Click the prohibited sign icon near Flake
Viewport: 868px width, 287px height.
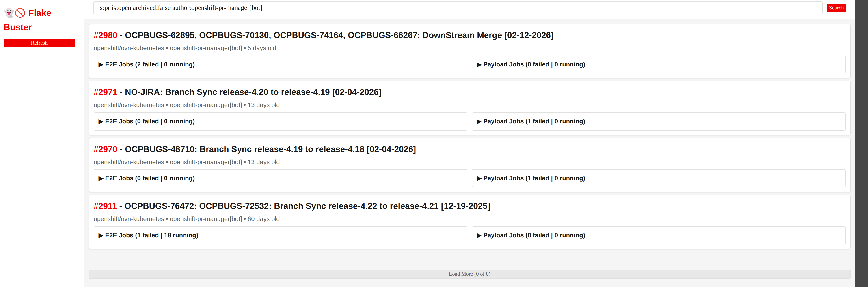pyautogui.click(x=20, y=13)
